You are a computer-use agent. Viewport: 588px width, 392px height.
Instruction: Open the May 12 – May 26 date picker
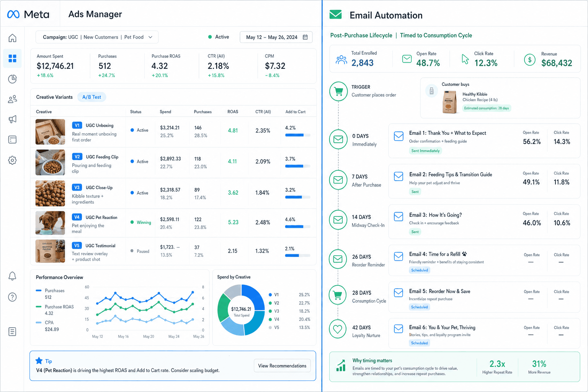[276, 37]
